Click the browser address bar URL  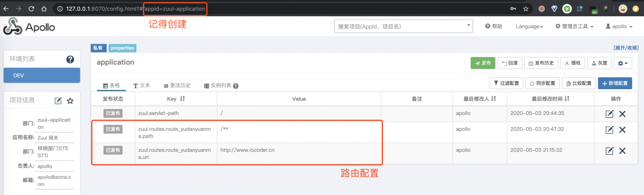136,9
